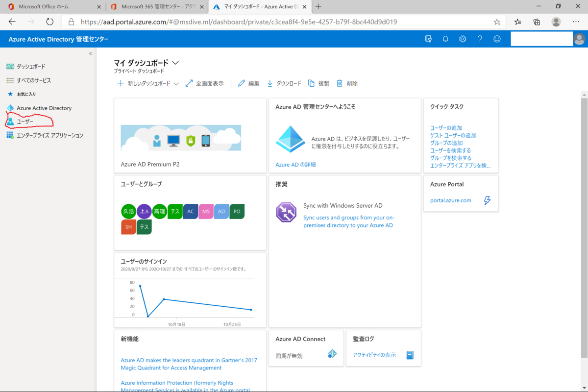This screenshot has width=588, height=392.
Task: Select the AD group badge
Action: [x=221, y=211]
